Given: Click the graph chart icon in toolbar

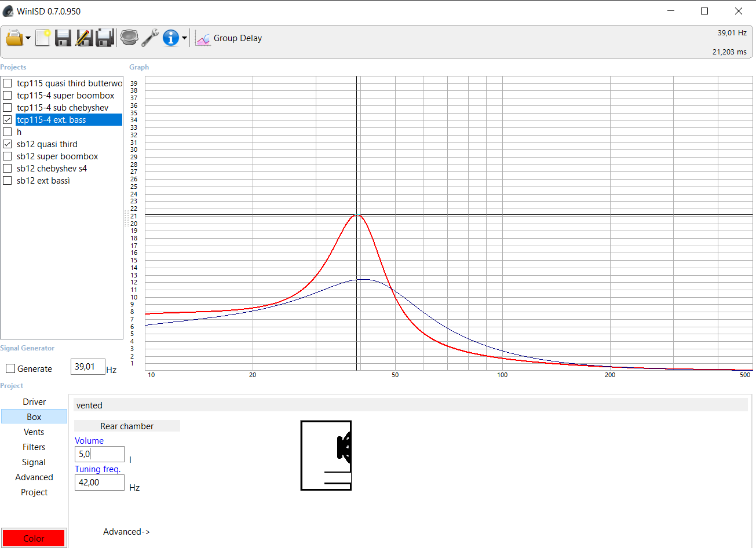Looking at the screenshot, I should [203, 38].
